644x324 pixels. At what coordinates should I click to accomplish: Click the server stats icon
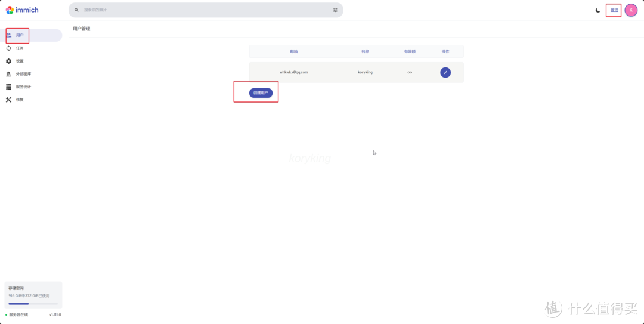(8, 87)
